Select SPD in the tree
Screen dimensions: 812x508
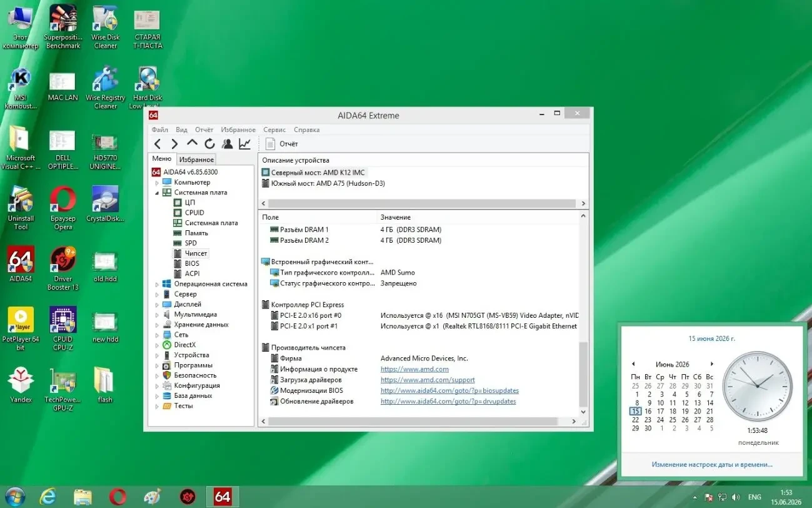coord(191,243)
